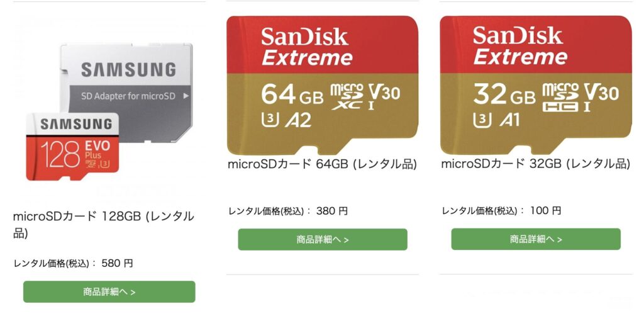Viewport: 644px width, 316px height.
Task: Click the 380 円 rental price text
Action: (x=332, y=212)
